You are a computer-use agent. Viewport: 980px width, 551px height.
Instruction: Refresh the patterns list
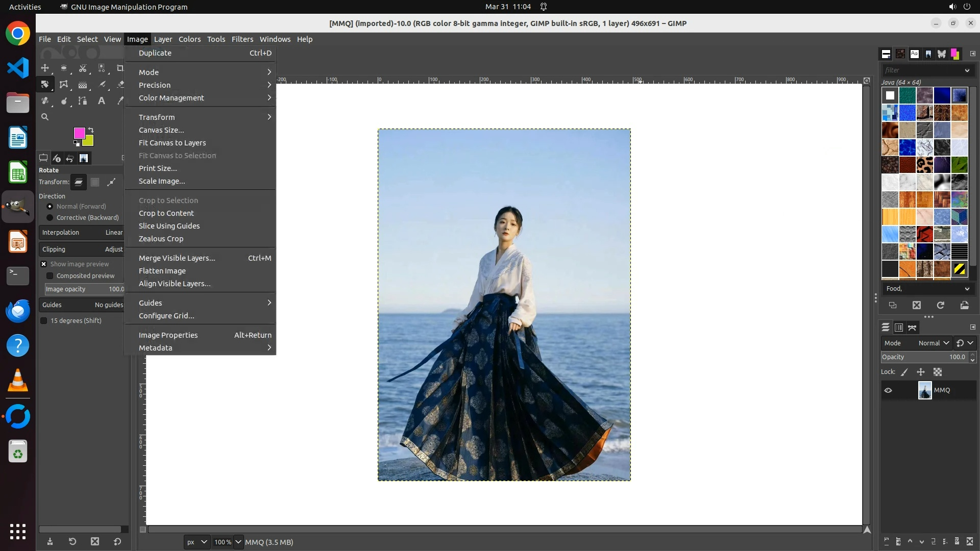pyautogui.click(x=940, y=305)
